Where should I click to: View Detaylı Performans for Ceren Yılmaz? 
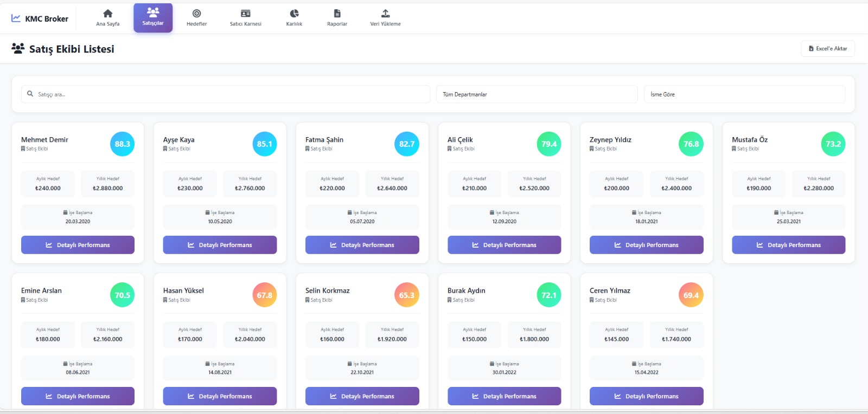click(x=646, y=396)
